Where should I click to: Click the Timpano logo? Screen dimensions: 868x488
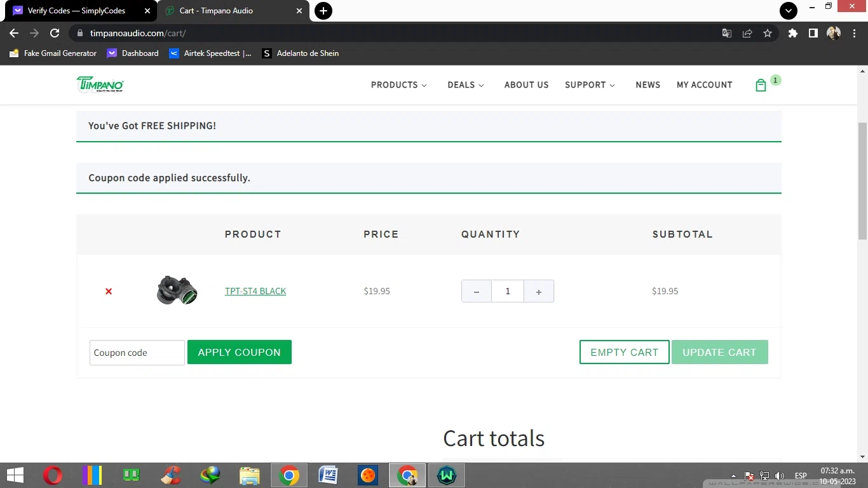[100, 85]
